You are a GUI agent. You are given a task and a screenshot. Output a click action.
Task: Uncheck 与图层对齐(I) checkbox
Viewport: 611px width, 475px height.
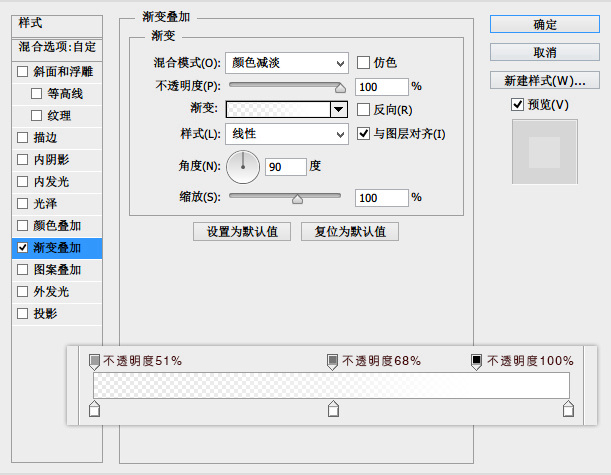point(363,134)
